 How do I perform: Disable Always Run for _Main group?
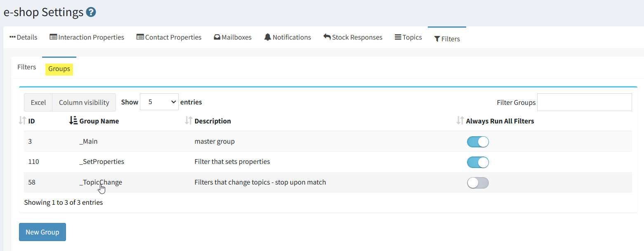tap(478, 142)
